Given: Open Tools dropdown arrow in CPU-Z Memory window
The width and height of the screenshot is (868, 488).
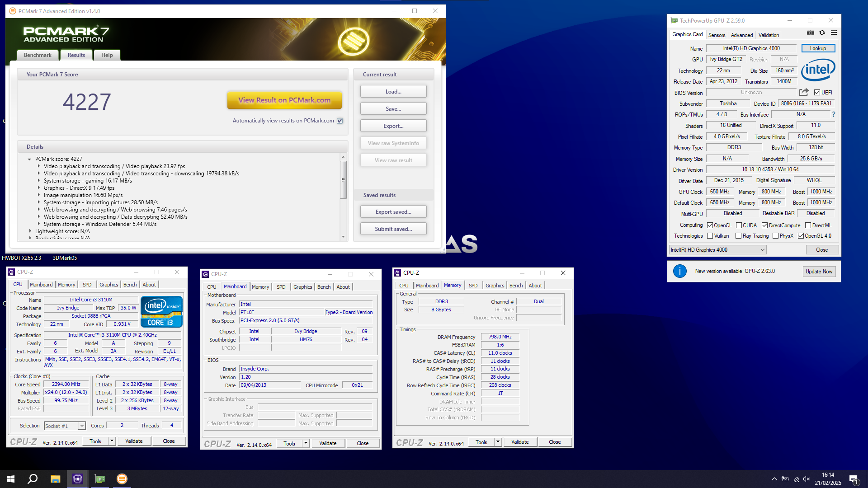Looking at the screenshot, I should pos(498,442).
